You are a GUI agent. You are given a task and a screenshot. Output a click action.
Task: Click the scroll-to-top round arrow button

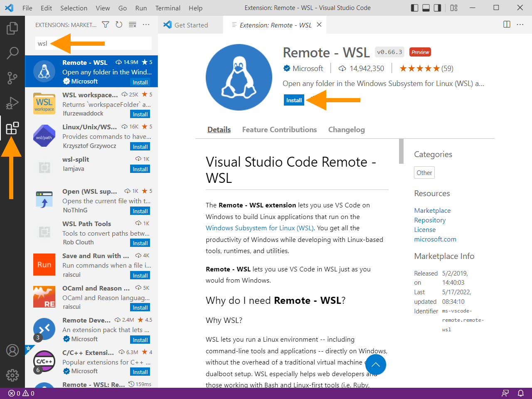(x=376, y=365)
